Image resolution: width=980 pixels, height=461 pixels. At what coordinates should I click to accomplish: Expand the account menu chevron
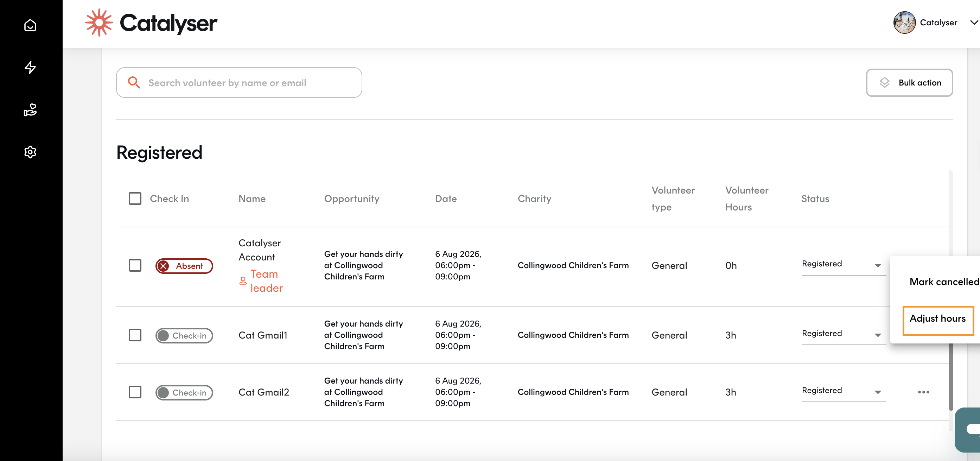(974, 23)
